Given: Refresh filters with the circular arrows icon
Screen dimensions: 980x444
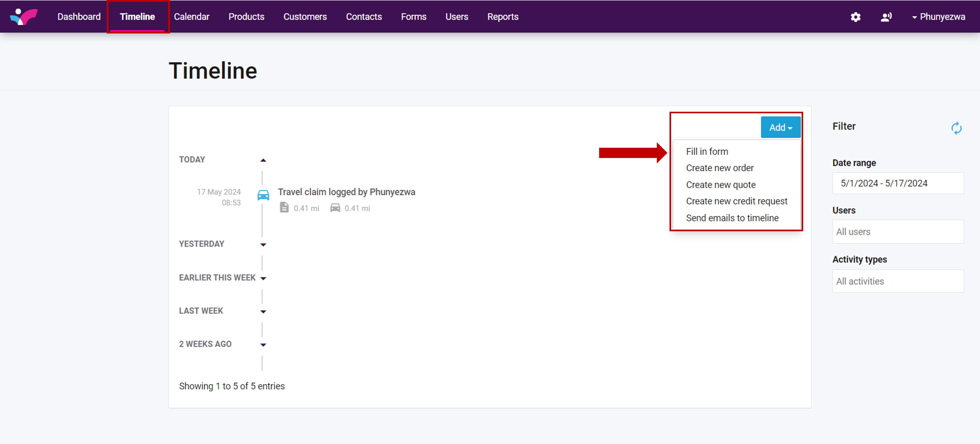Looking at the screenshot, I should click(956, 128).
